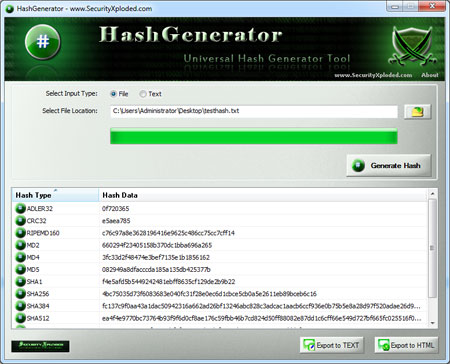This screenshot has width=450, height=364.
Task: Select the ADLER32 row icon
Action: [20, 208]
